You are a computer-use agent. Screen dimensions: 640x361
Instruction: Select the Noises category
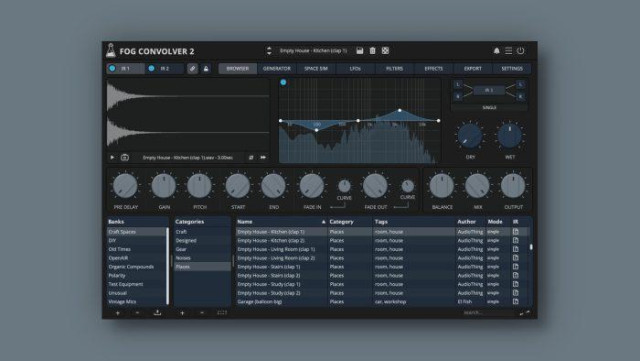pyautogui.click(x=202, y=258)
